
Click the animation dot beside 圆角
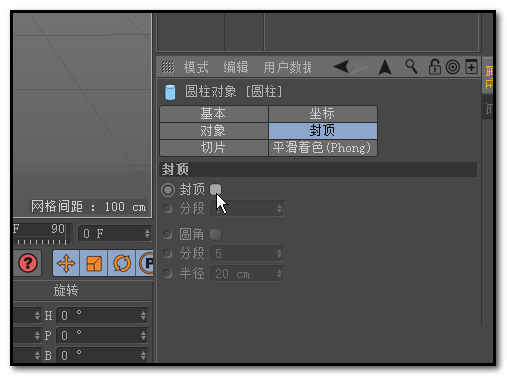[x=167, y=235]
